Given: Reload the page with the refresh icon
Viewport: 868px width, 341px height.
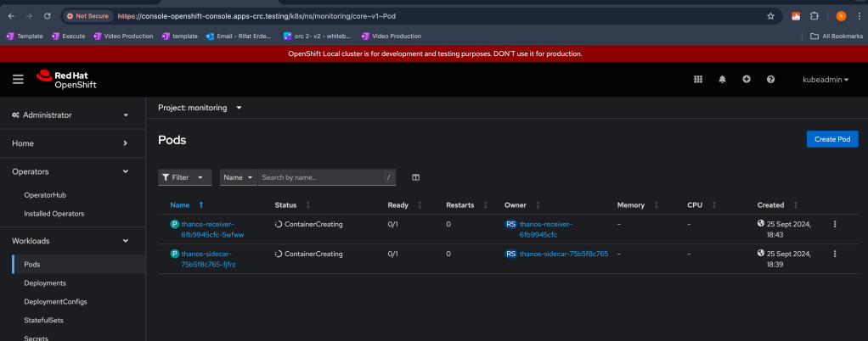Looking at the screenshot, I should 47,16.
